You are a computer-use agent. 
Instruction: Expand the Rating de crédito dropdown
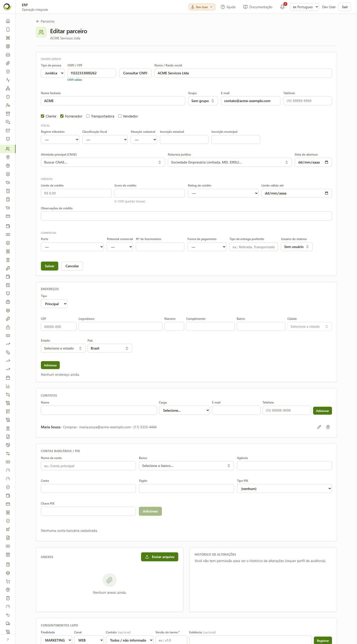223,193
